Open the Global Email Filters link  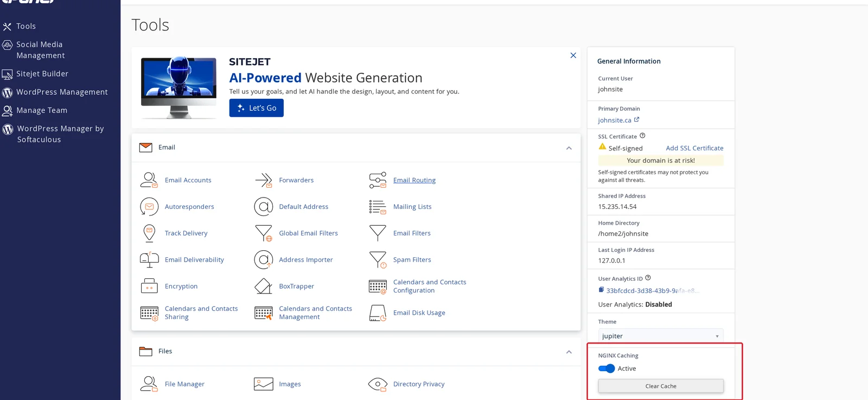pos(308,233)
